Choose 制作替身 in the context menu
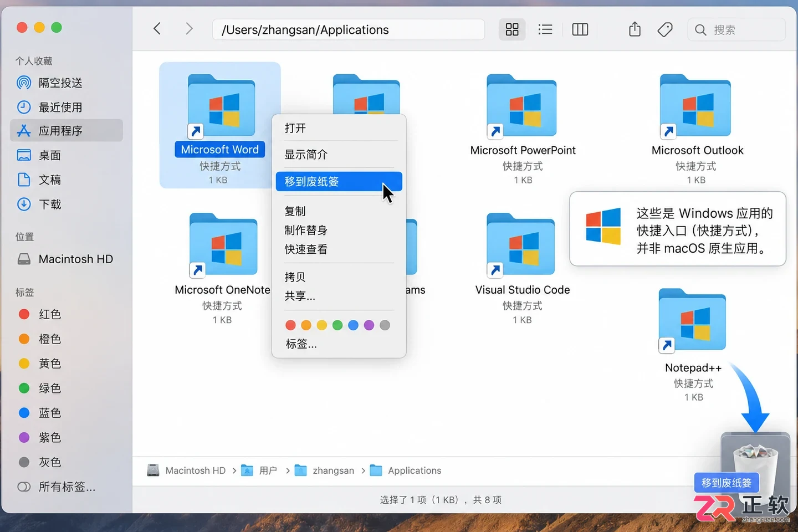The image size is (798, 532). click(339, 231)
